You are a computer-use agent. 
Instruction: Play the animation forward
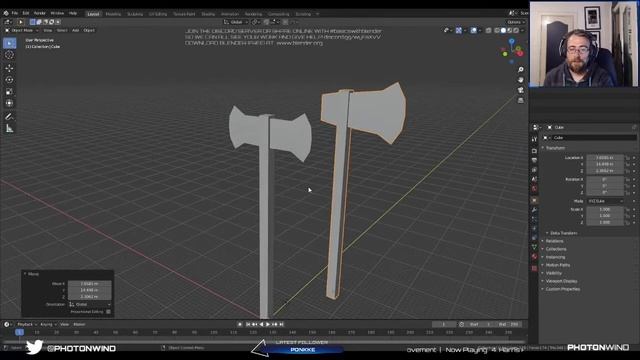[x=268, y=324]
